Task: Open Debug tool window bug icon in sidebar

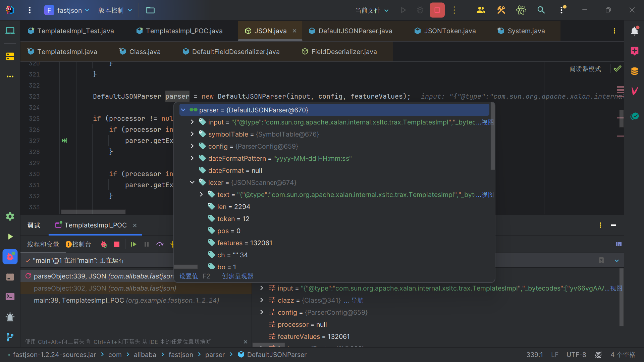Action: click(10, 257)
